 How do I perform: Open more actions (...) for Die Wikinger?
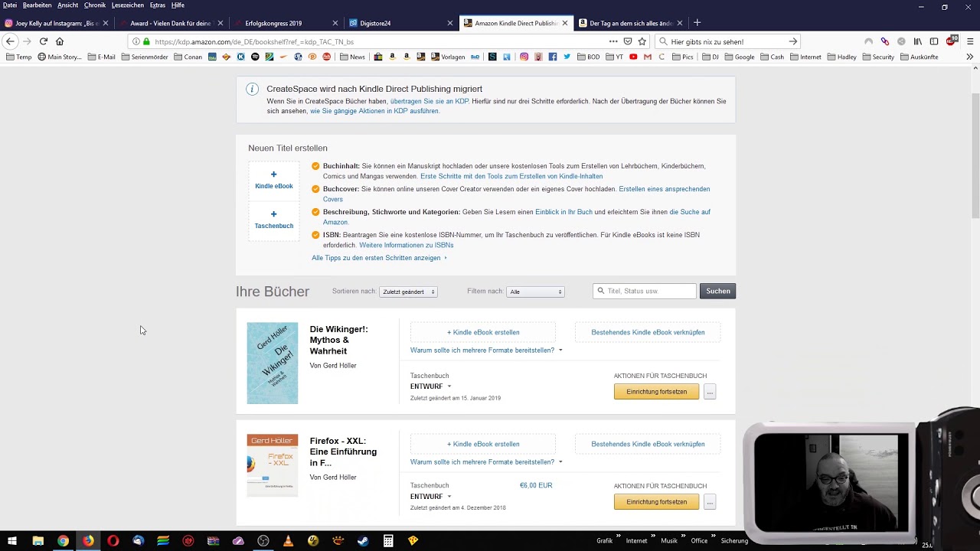tap(710, 391)
